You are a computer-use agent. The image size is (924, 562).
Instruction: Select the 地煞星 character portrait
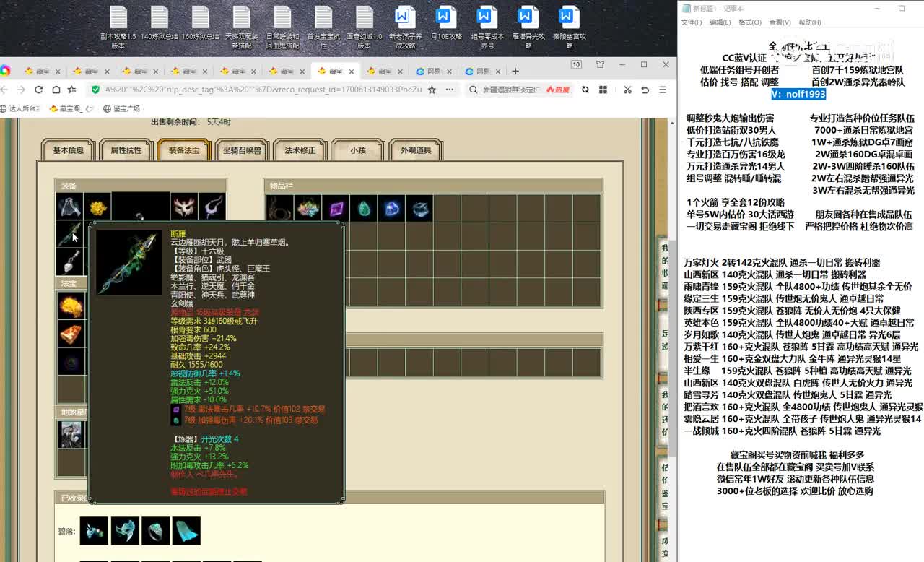coord(71,434)
